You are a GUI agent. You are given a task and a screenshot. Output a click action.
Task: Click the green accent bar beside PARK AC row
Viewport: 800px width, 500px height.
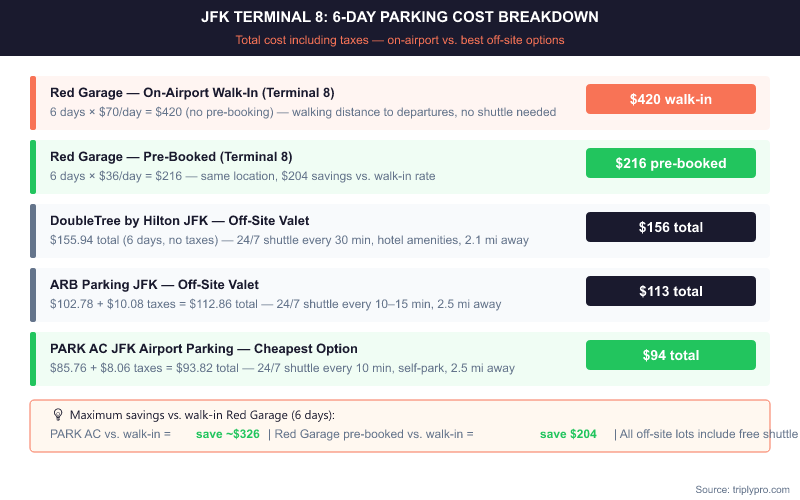coord(33,359)
